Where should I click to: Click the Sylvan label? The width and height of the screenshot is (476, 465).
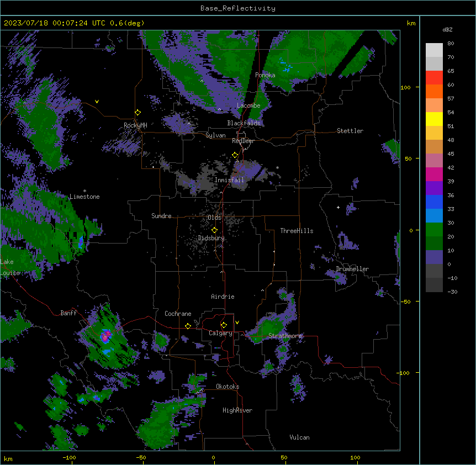(x=215, y=135)
